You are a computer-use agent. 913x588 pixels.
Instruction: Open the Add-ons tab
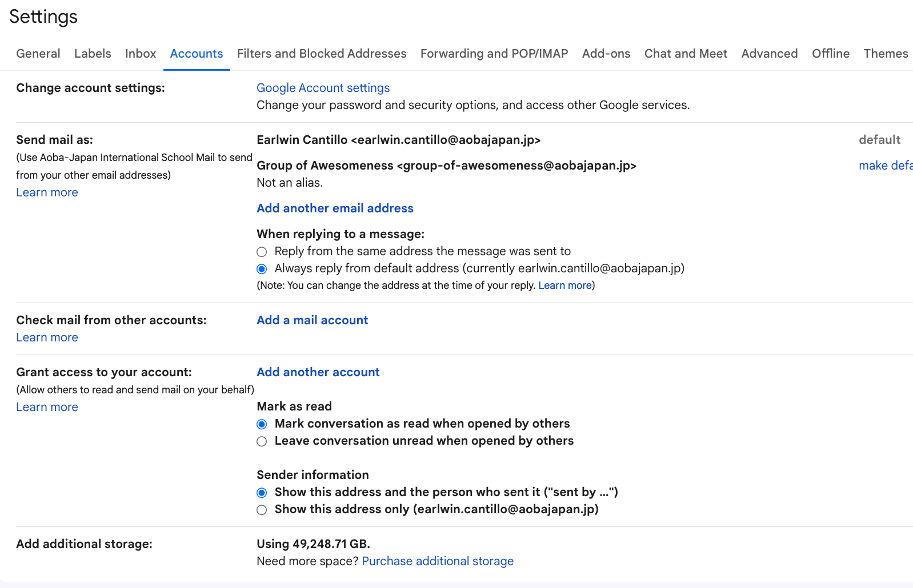pos(606,54)
